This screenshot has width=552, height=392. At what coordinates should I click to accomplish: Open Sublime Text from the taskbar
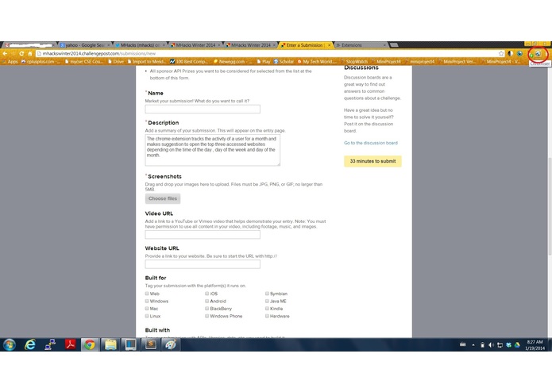click(x=151, y=345)
